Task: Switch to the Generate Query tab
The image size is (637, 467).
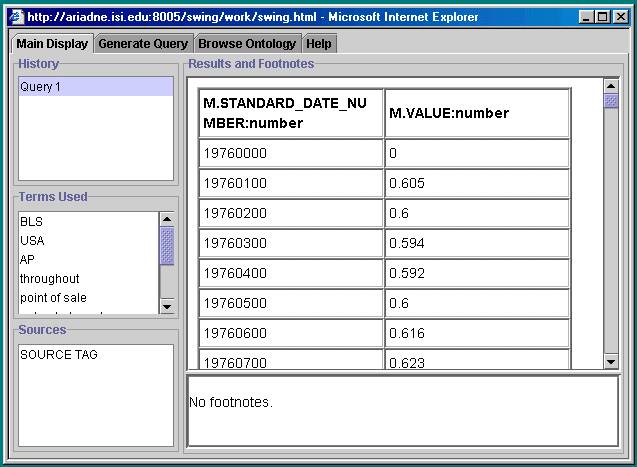Action: point(143,44)
